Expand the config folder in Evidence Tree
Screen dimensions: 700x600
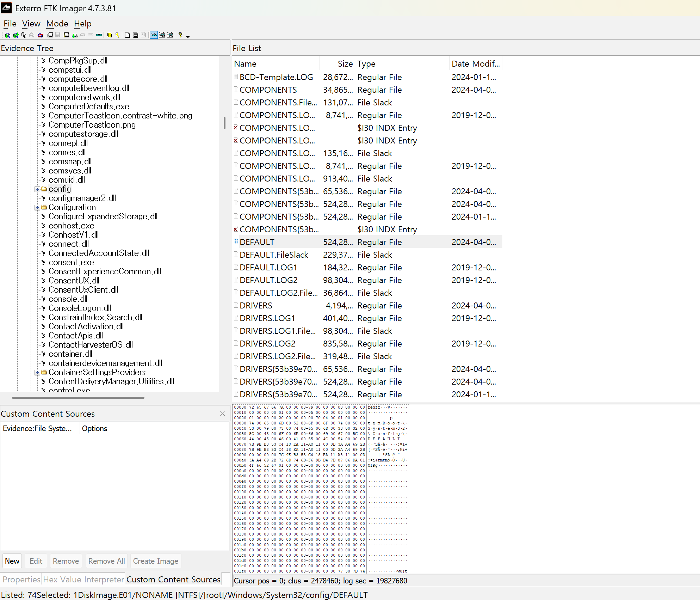click(x=37, y=189)
